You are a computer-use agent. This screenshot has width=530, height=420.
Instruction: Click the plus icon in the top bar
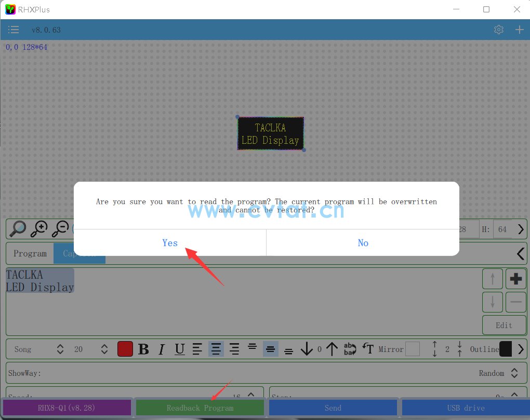pyautogui.click(x=519, y=30)
